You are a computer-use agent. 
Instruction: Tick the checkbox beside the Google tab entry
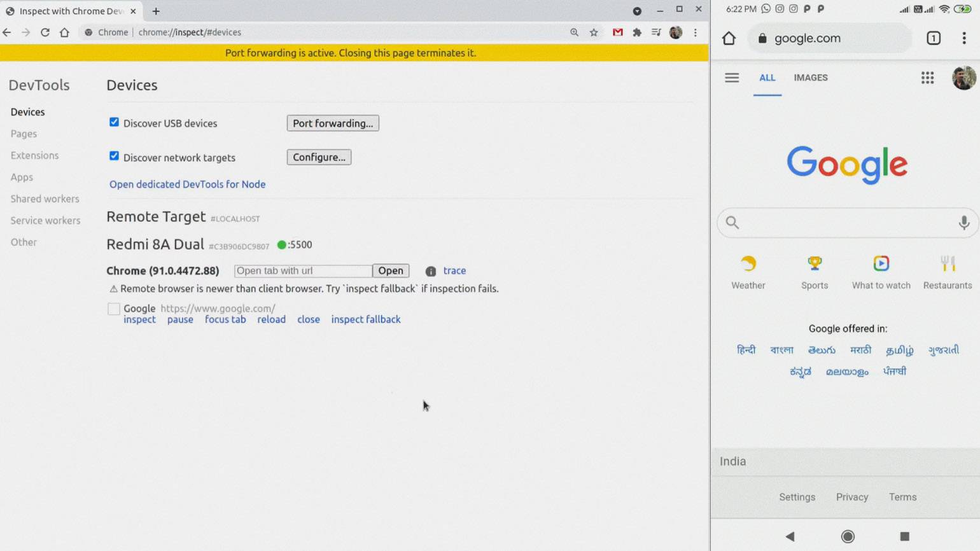(x=114, y=309)
